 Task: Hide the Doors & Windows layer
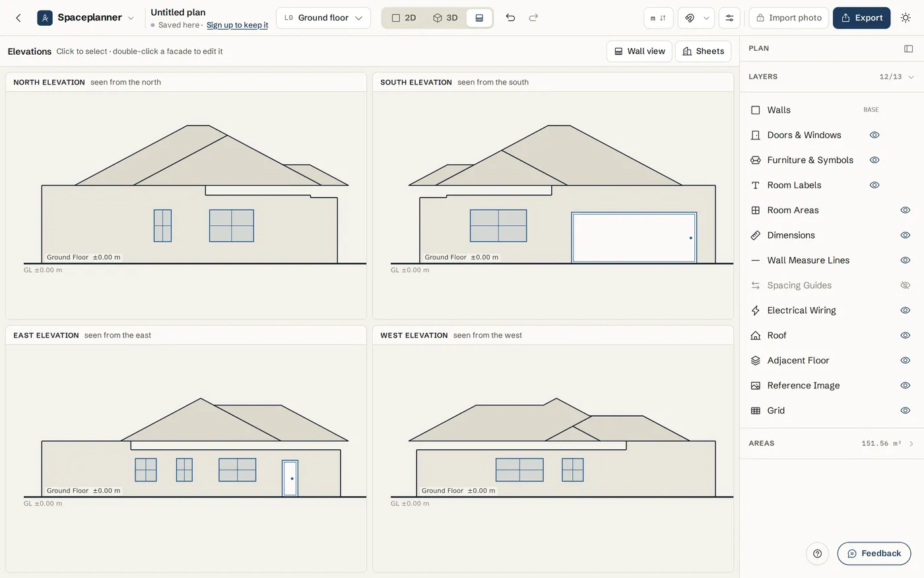click(x=874, y=135)
